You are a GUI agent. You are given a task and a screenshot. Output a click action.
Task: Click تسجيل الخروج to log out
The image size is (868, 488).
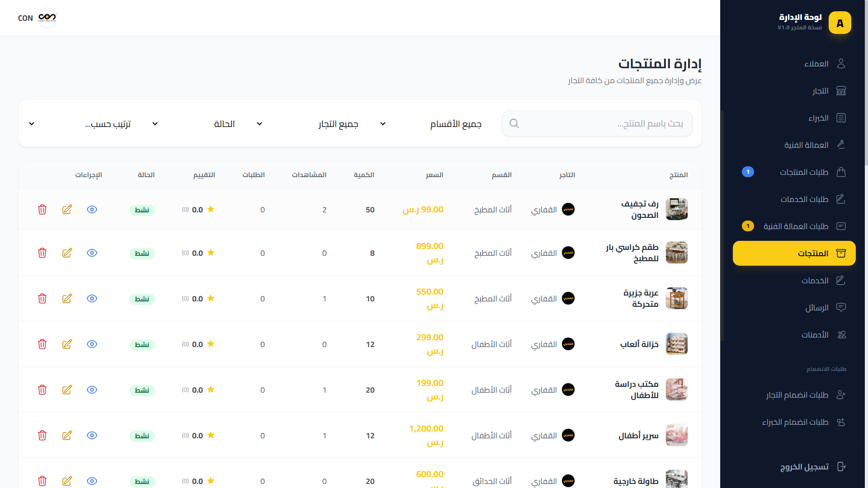click(x=804, y=467)
